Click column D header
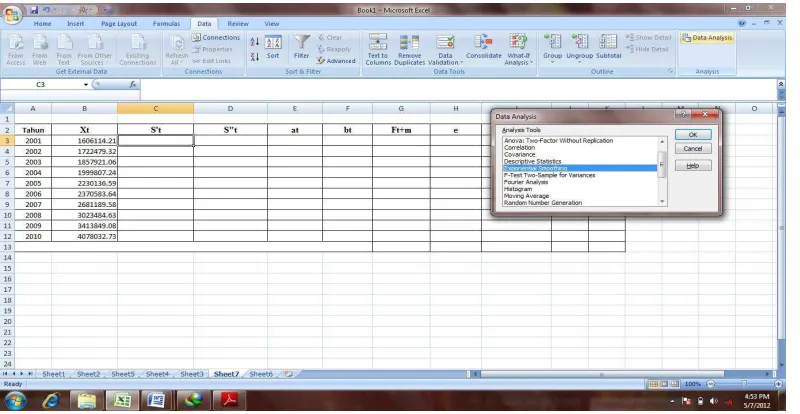Screen dimensions: 800x414 pos(230,108)
